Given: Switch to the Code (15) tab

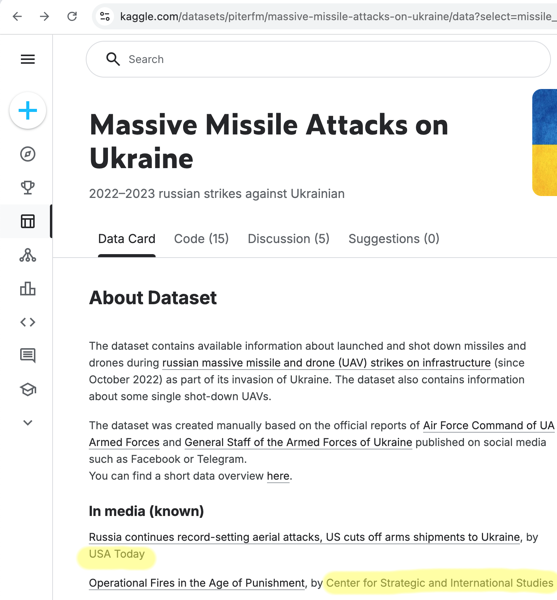Looking at the screenshot, I should (x=201, y=239).
